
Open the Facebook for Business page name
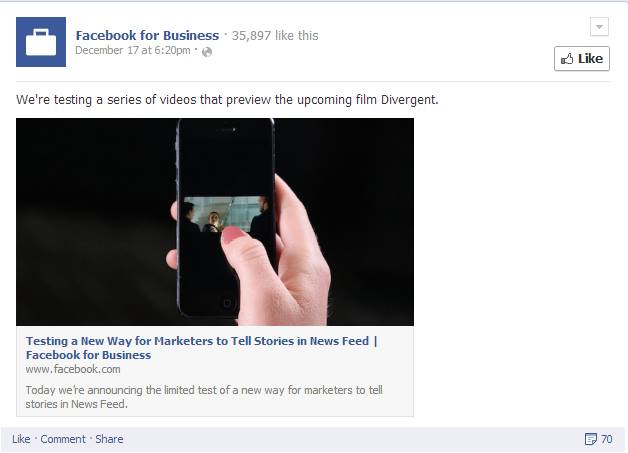(x=147, y=35)
